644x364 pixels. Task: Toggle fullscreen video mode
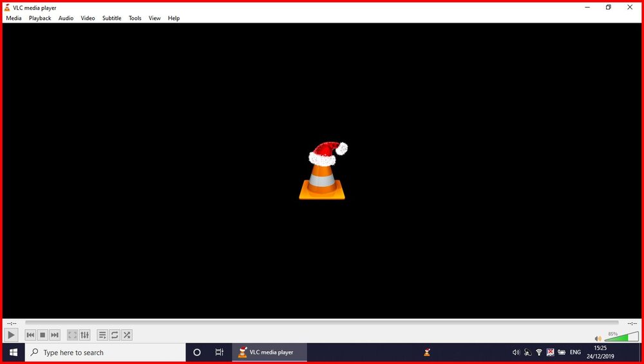tap(72, 335)
